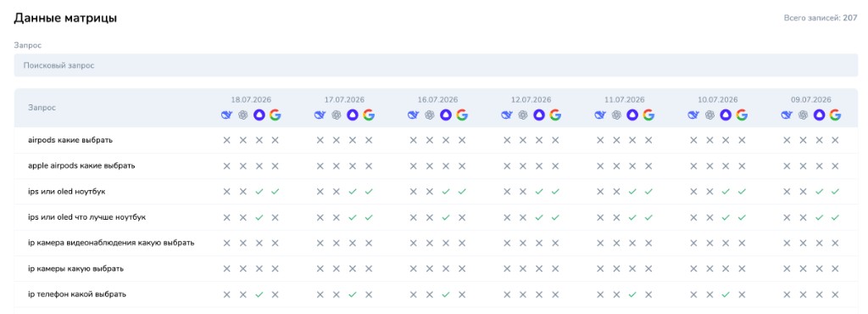
Task: Click the ChatGPT icon under 17.07.2026
Action: tap(336, 115)
